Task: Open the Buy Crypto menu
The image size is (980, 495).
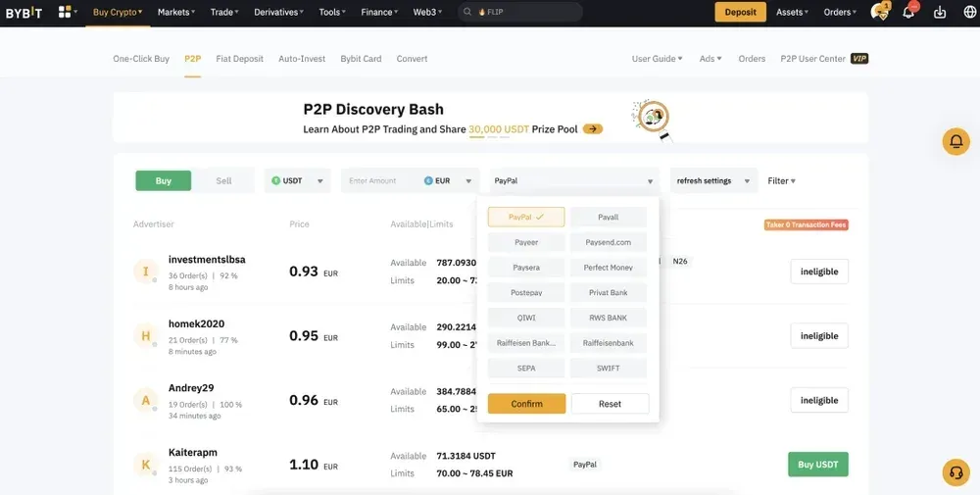Action: (x=119, y=12)
